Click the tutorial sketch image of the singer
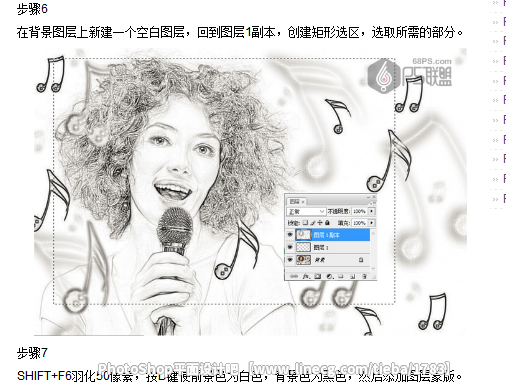This screenshot has width=506, height=388. tap(250, 192)
